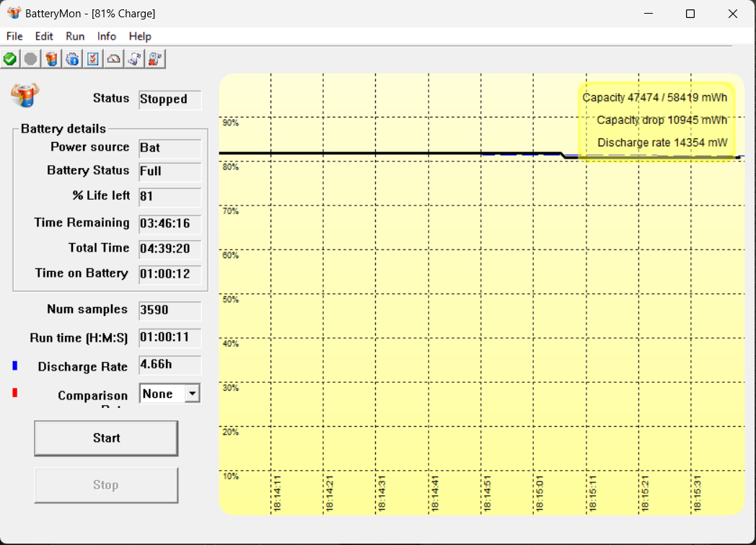Click the speedometer gauge toolbar icon
The width and height of the screenshot is (756, 545).
point(113,59)
